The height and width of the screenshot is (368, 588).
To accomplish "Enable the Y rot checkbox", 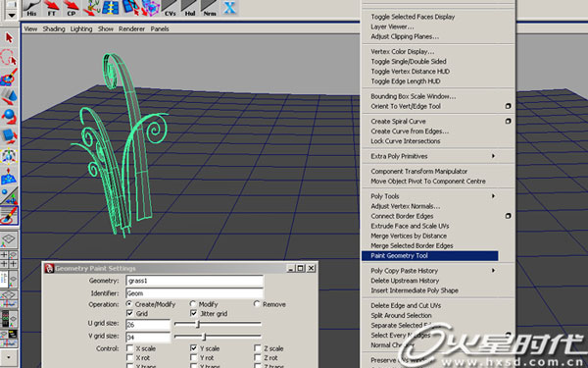I will pos(193,357).
